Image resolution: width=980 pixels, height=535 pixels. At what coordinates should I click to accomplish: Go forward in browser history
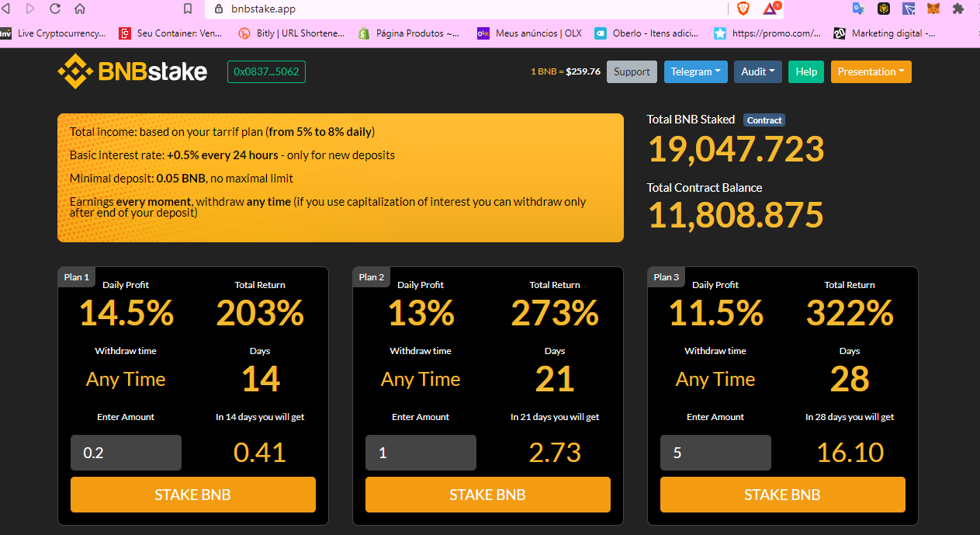coord(30,9)
